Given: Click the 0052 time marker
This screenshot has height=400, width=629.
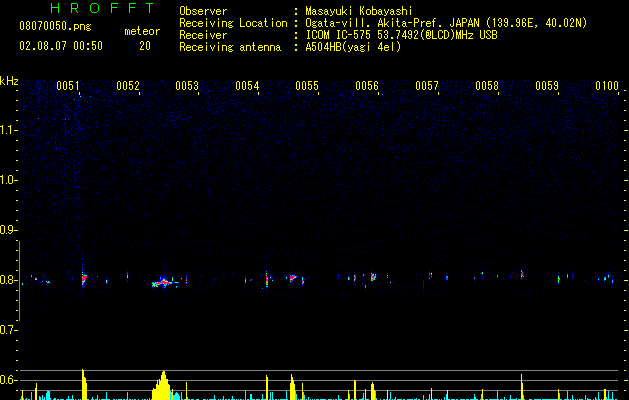Looking at the screenshot, I should (128, 85).
